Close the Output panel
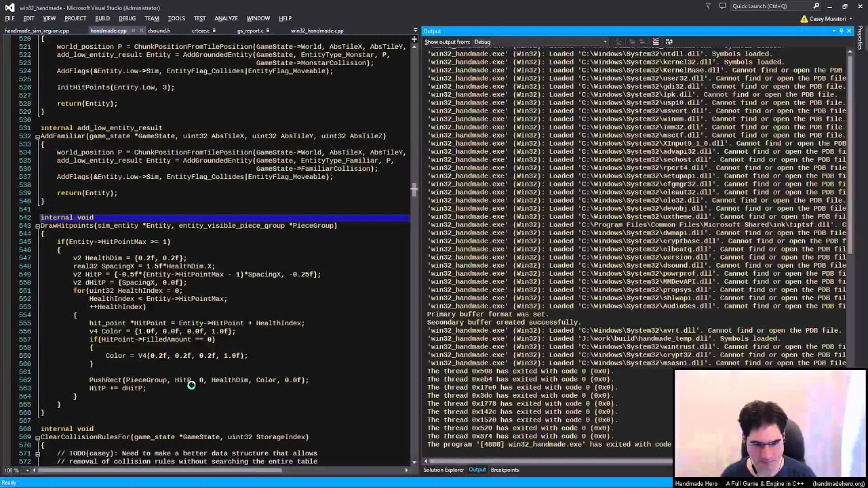868x488 pixels. pos(849,31)
